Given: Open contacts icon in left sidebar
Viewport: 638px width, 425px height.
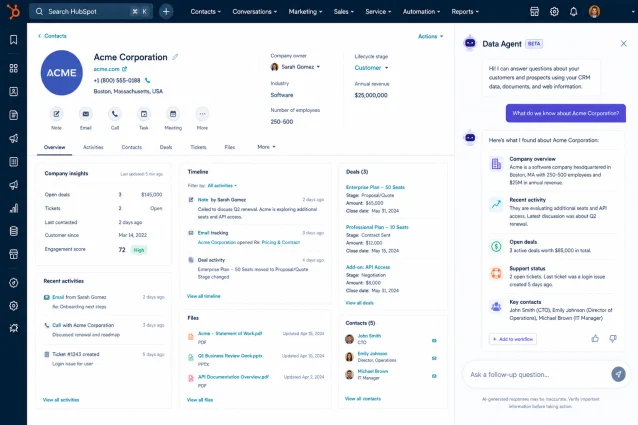Looking at the screenshot, I should (13, 92).
